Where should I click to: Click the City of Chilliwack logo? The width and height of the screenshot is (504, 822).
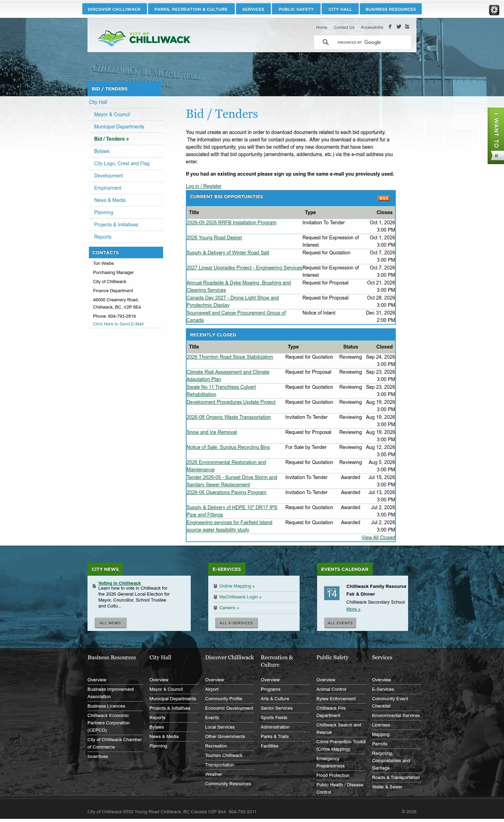point(144,38)
